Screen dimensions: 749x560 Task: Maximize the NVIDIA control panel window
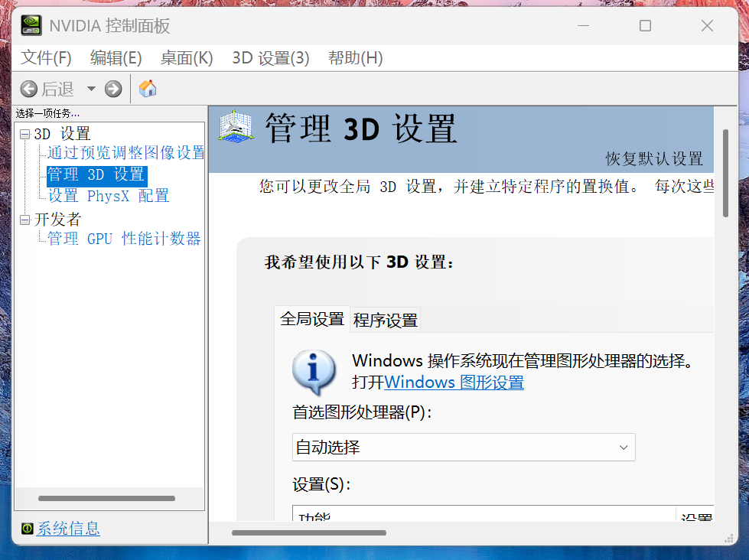pos(646,26)
